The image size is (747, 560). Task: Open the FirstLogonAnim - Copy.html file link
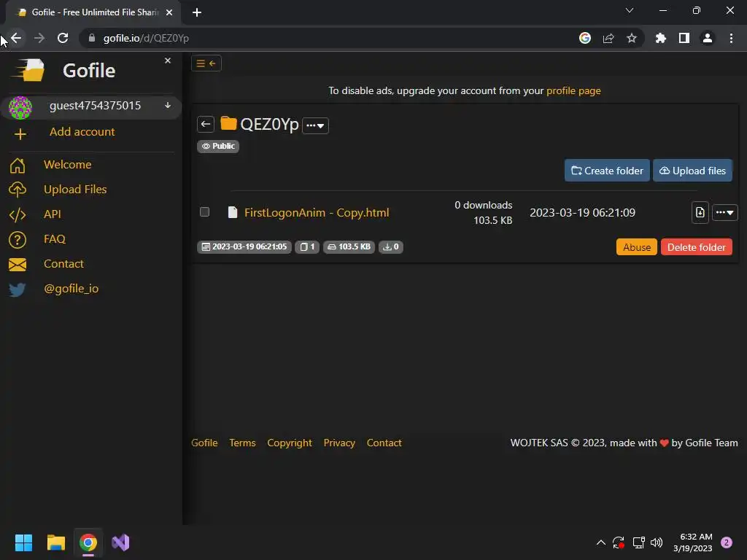pos(317,212)
